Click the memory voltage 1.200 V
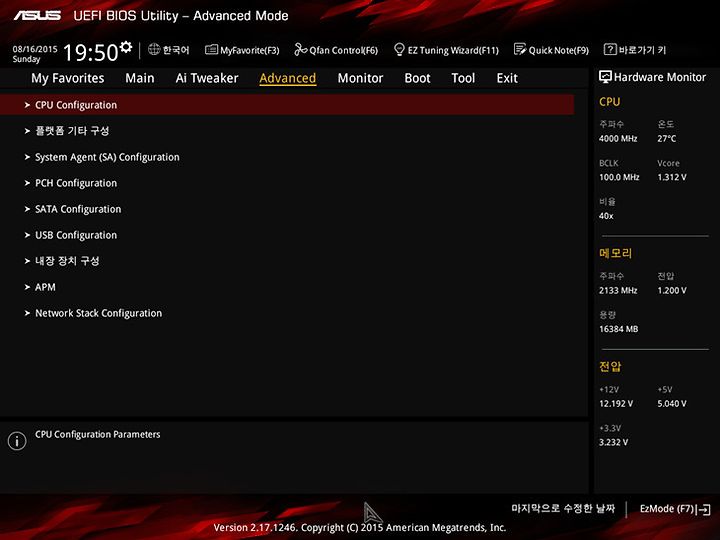The height and width of the screenshot is (540, 720). tap(672, 291)
